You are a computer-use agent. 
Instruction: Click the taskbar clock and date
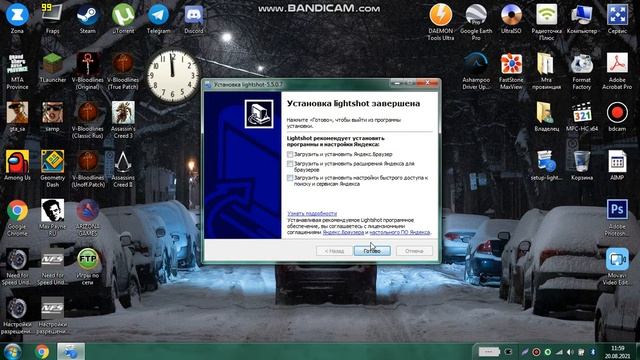click(x=617, y=352)
